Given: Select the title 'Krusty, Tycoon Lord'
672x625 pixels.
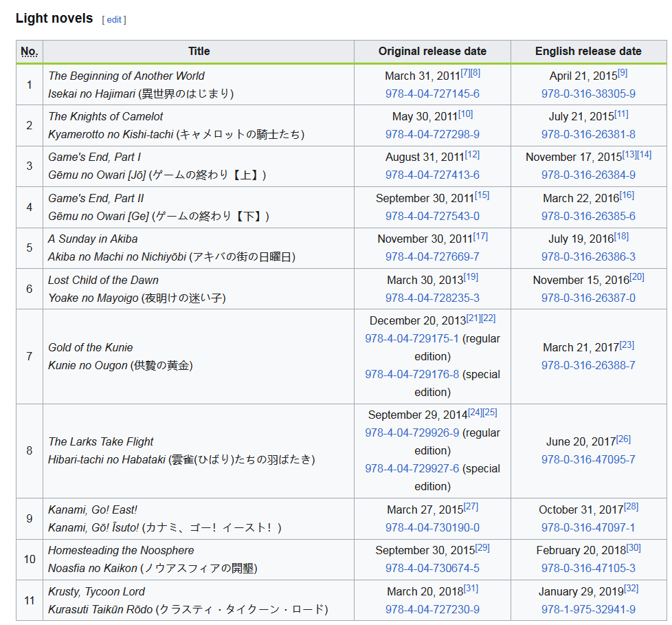Looking at the screenshot, I should 96,591.
